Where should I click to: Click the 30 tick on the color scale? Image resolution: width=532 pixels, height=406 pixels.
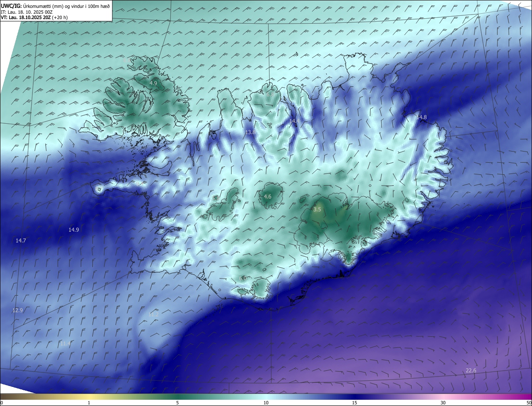coord(443,403)
